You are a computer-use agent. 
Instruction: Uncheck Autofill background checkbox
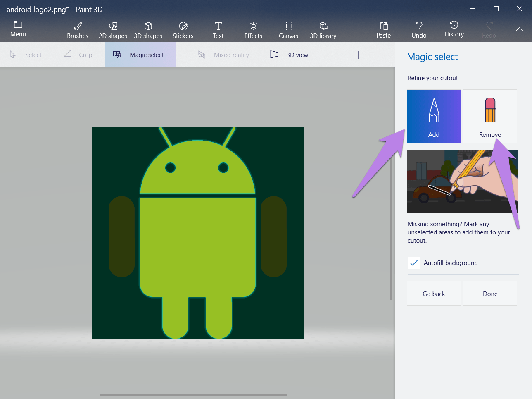[413, 263]
